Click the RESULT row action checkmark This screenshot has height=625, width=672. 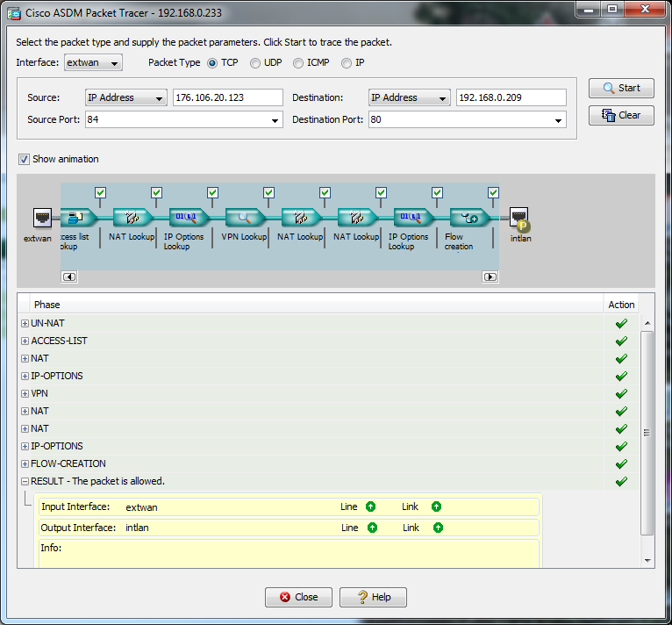621,482
